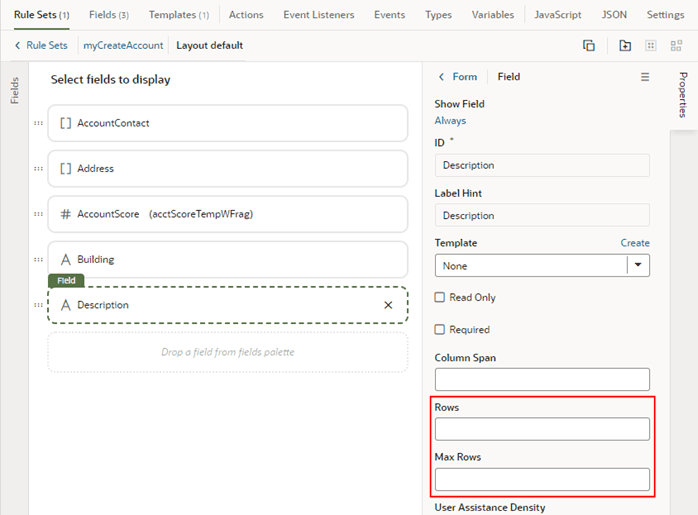Viewport: 698px width, 515px height.
Task: Click Always link under Show Field
Action: (450, 121)
